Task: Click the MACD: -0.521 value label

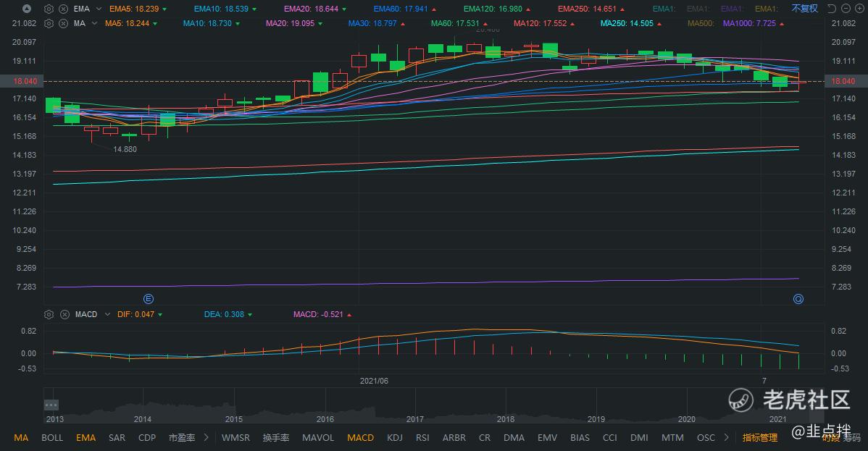Action: click(x=318, y=314)
